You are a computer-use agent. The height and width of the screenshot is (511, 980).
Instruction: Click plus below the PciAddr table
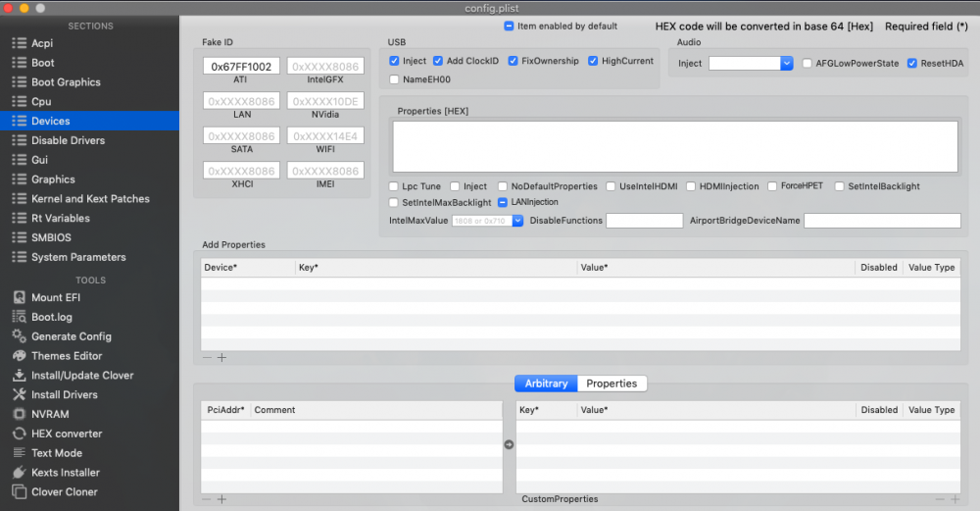tap(221, 499)
